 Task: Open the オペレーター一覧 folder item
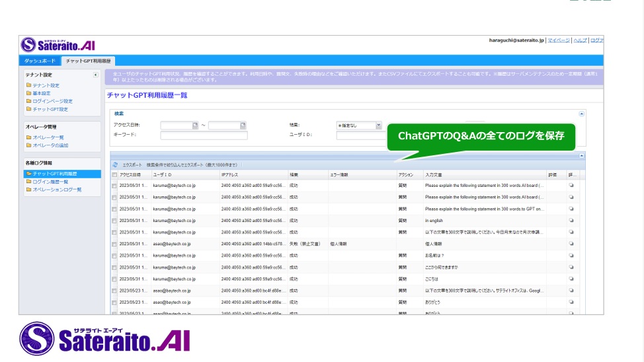click(x=45, y=137)
